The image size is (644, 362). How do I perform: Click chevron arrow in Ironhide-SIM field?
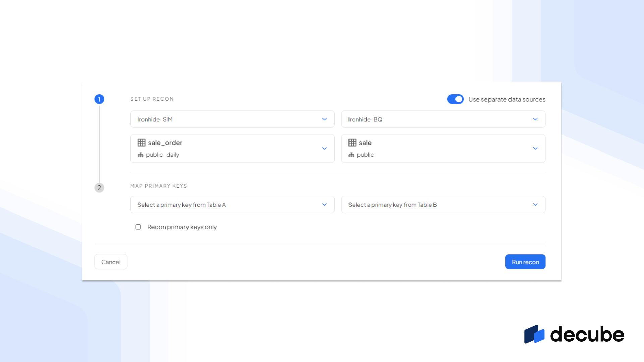click(x=324, y=119)
